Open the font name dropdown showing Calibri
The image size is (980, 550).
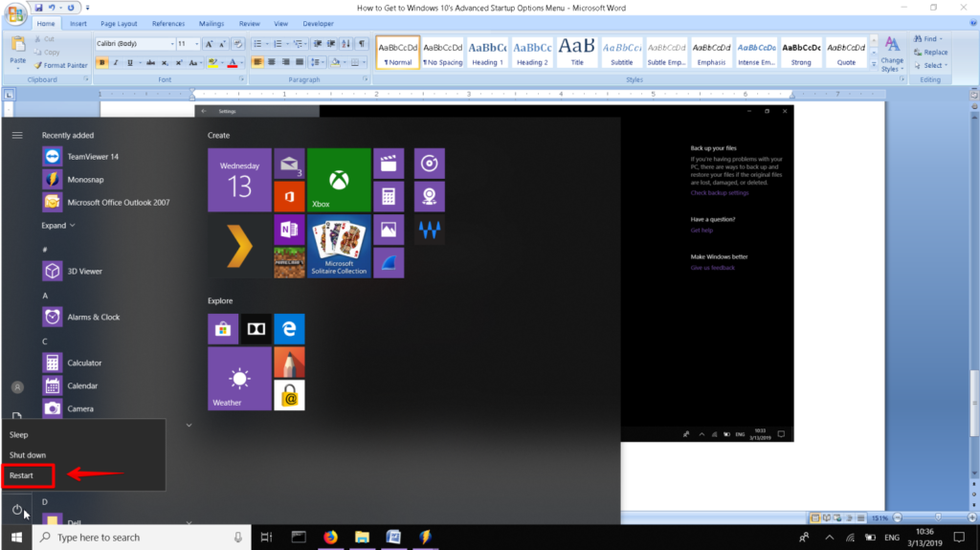coord(135,44)
